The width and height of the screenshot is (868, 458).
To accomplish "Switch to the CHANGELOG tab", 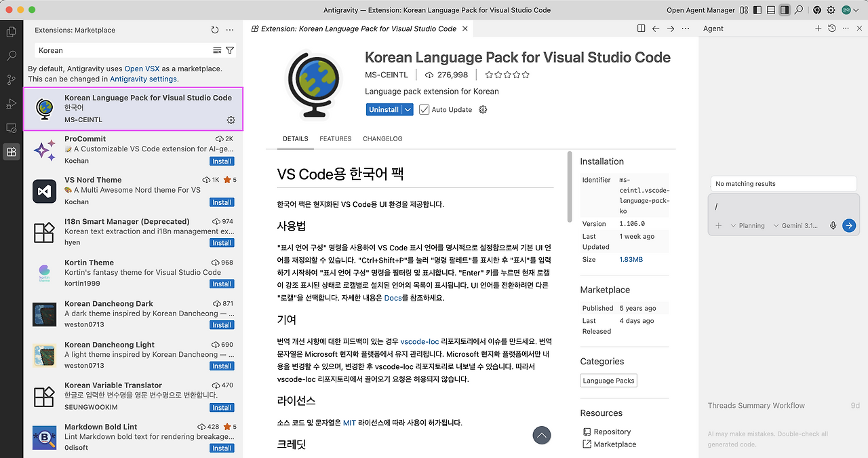I will 382,138.
